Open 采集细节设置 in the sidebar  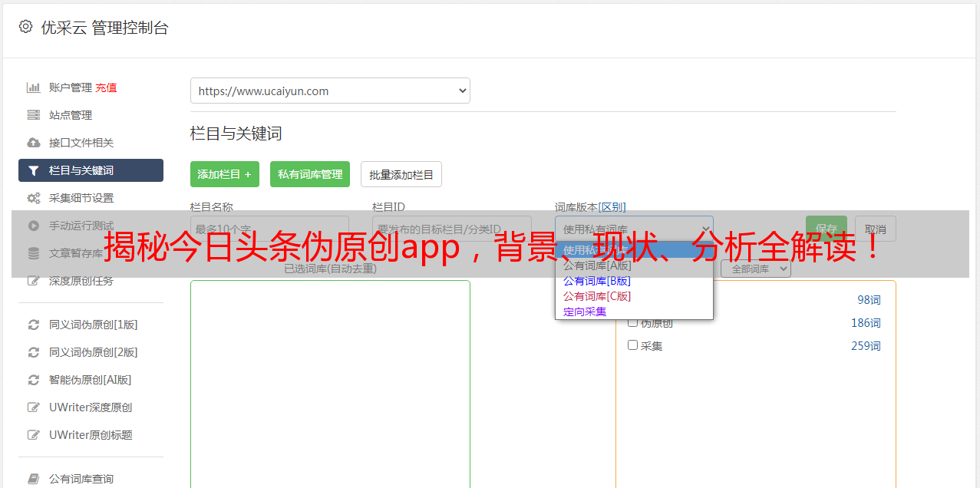[x=81, y=198]
